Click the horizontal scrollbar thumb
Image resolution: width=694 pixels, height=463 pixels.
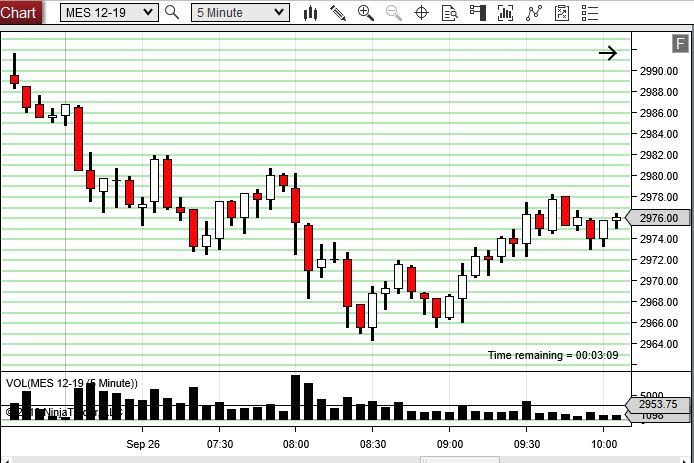[460, 460]
